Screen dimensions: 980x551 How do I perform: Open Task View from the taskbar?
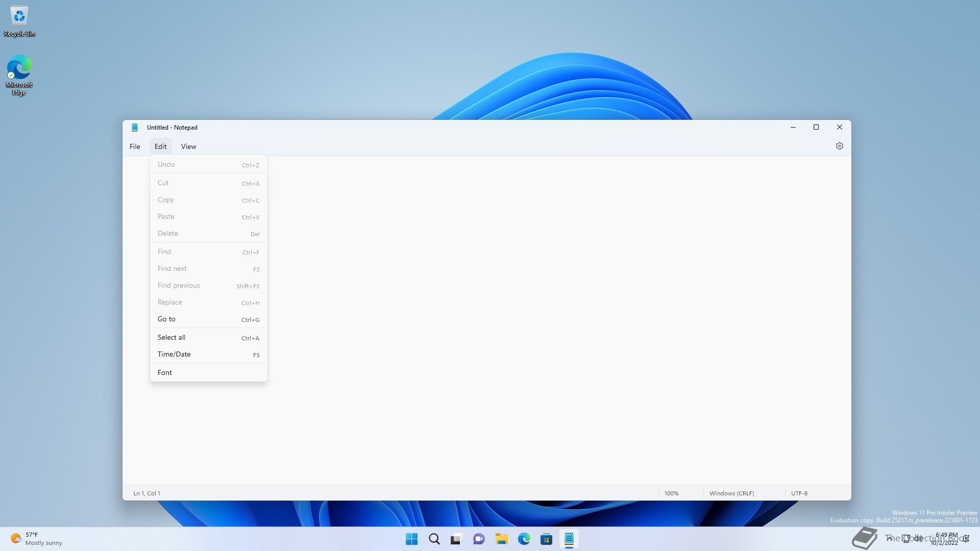tap(456, 539)
